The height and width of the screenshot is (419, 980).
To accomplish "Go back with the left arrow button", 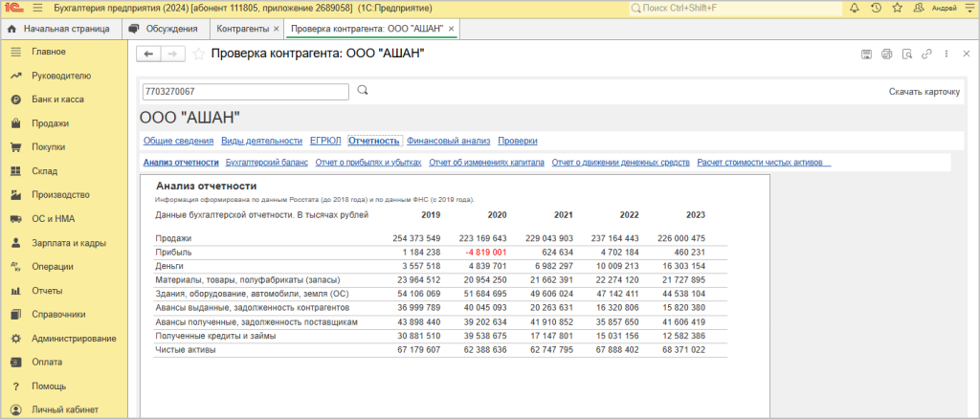I will 148,55.
